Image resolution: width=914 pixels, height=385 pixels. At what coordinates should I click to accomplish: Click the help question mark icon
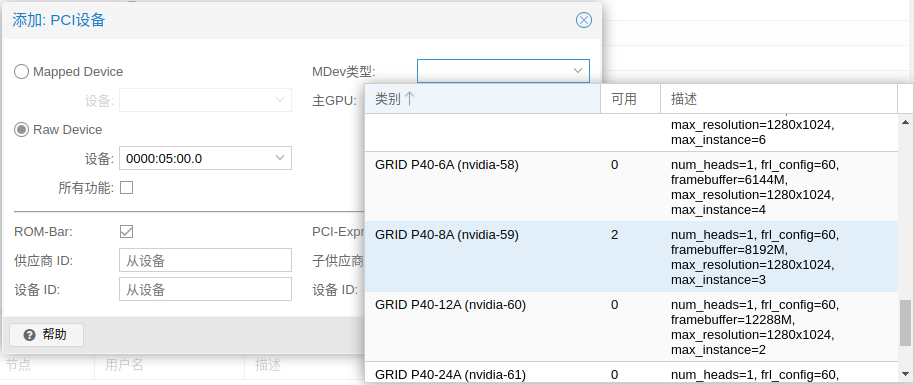[x=30, y=335]
